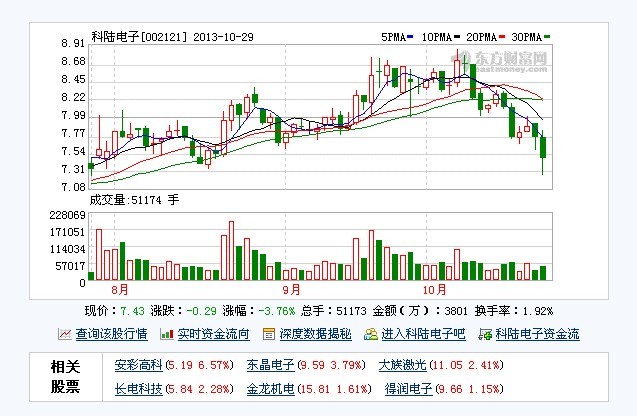Click the 换手率 value 1.92%

coord(537,311)
